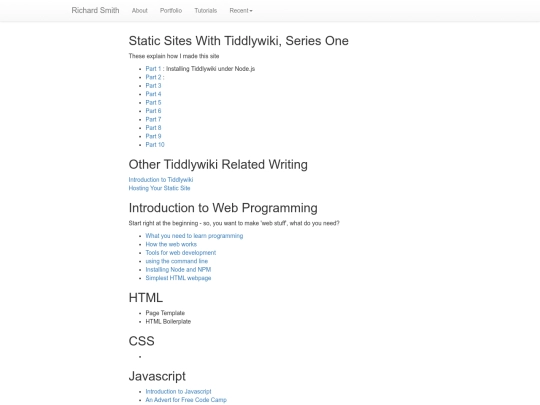The width and height of the screenshot is (540, 405).
Task: Open the Part 7 link
Action: pos(153,119)
